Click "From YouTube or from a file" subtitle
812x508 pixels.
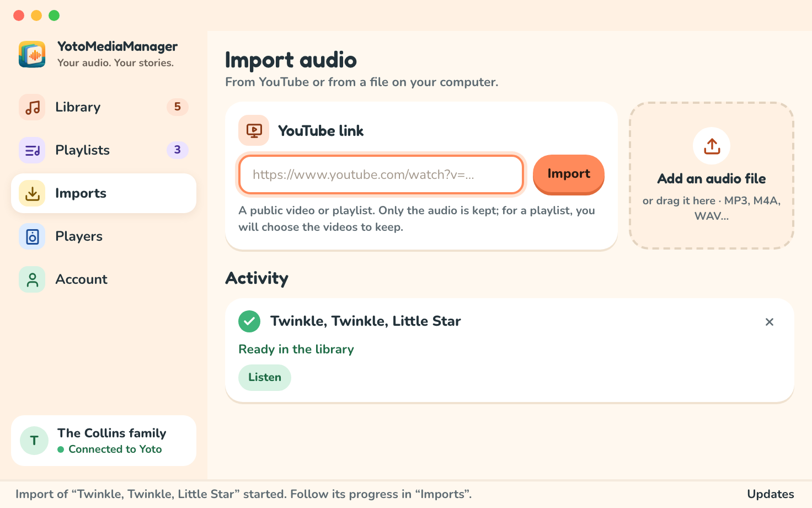click(362, 82)
